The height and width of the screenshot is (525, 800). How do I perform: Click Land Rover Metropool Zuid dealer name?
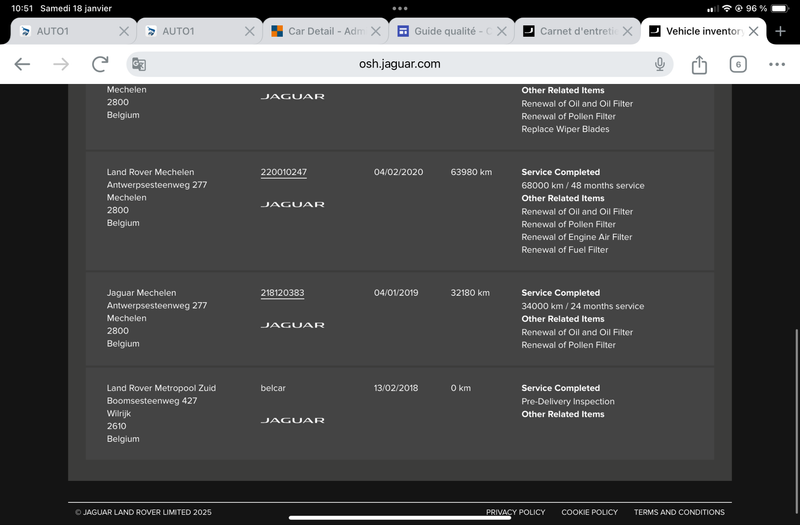coord(161,388)
